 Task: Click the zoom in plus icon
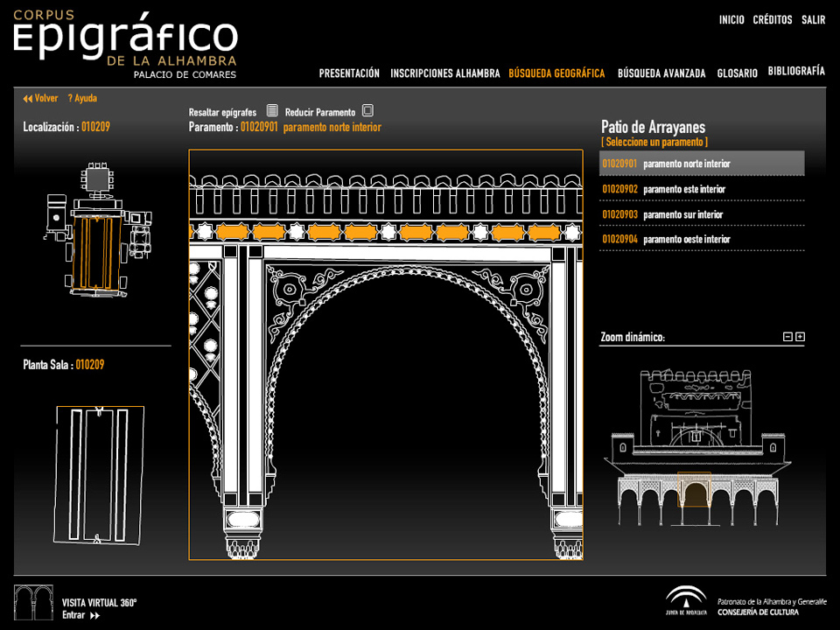pyautogui.click(x=800, y=337)
